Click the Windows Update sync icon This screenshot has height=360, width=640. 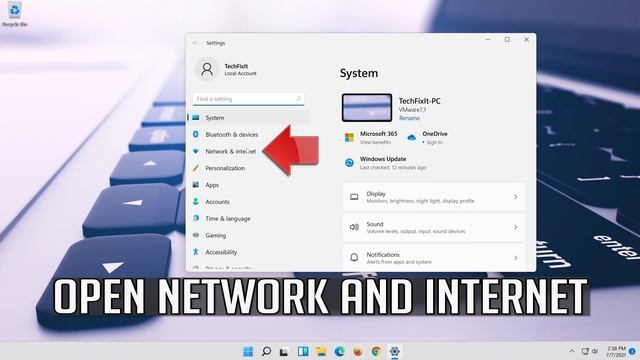[349, 162]
